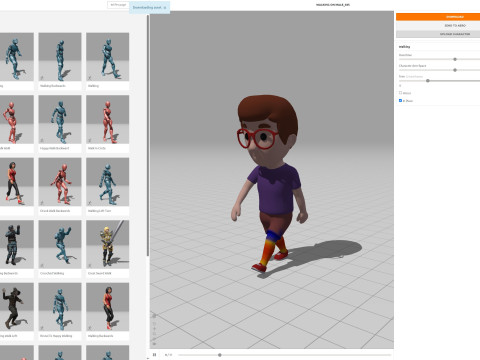Click the Trim slider handle
The image size is (480, 360).
tap(428, 81)
